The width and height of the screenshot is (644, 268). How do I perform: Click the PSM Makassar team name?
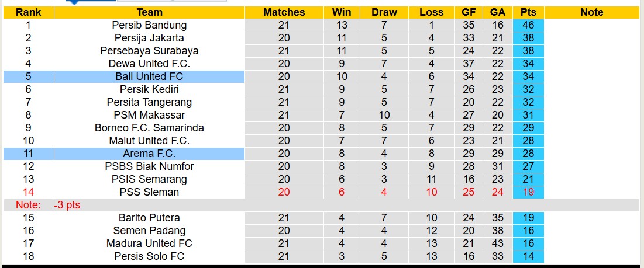tap(149, 115)
